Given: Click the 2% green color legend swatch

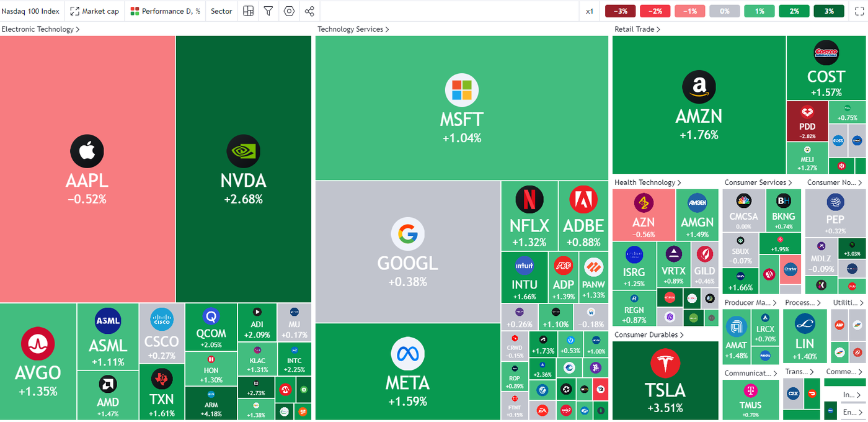Looking at the screenshot, I should [794, 11].
